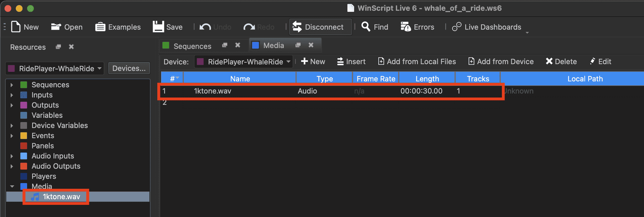644x217 pixels.
Task: Open the RidePlayer-WhaleRide dropdown in Resources
Action: [55, 69]
